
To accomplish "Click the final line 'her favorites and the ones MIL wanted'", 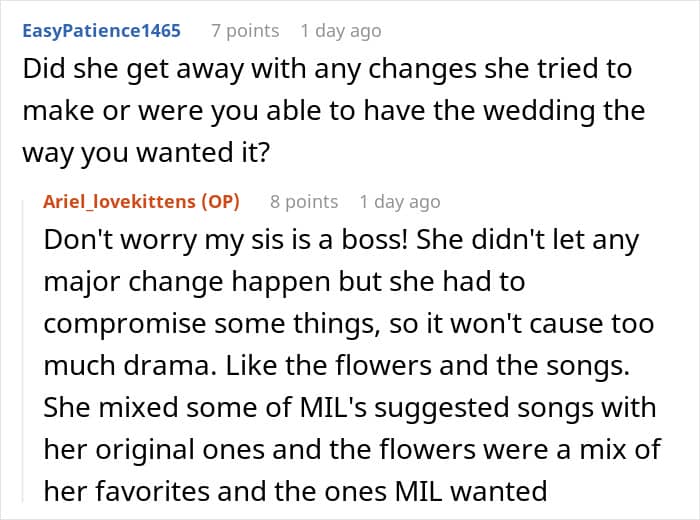I will coord(296,491).
